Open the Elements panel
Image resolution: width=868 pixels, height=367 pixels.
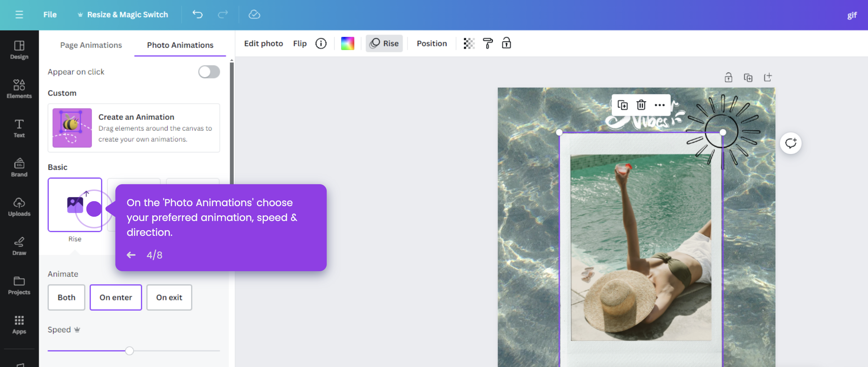[19, 88]
